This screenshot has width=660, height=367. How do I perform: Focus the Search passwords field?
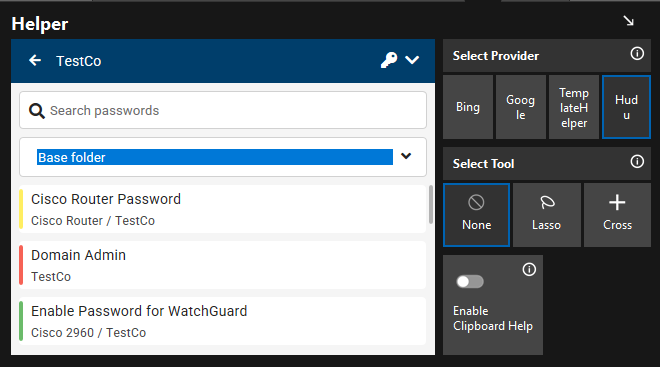[x=223, y=110]
